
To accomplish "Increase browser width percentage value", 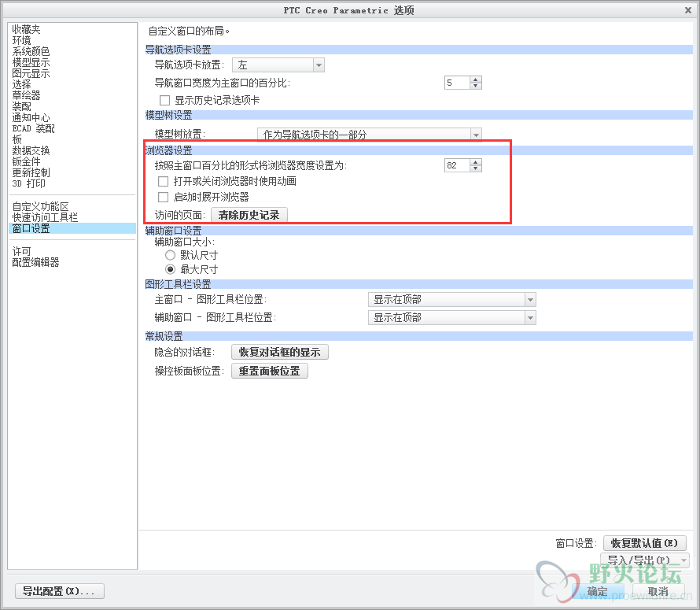I will (476, 162).
